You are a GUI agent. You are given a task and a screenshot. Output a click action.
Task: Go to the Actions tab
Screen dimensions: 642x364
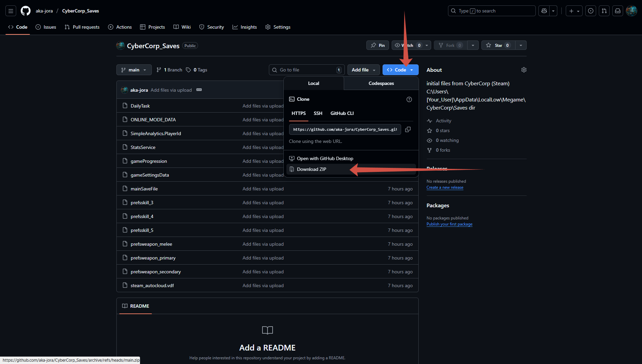pyautogui.click(x=120, y=27)
